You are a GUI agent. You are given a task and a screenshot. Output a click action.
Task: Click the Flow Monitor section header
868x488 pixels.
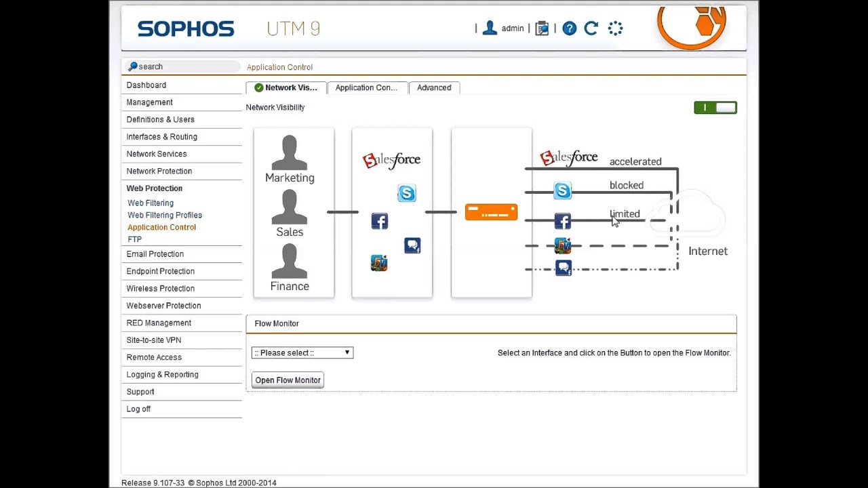tap(491, 323)
